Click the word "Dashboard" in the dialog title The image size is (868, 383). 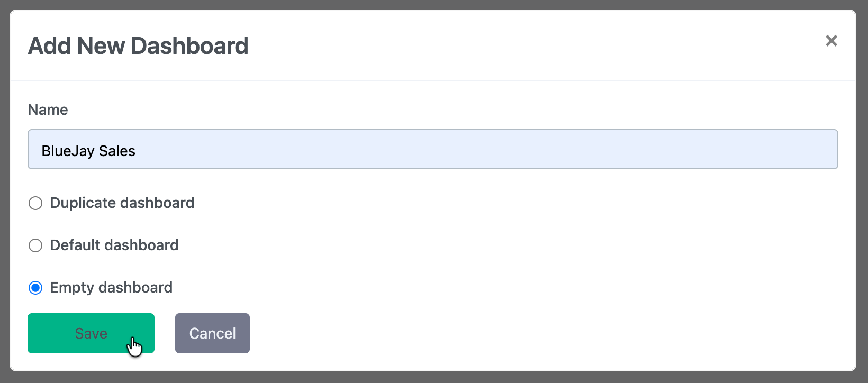(x=189, y=46)
